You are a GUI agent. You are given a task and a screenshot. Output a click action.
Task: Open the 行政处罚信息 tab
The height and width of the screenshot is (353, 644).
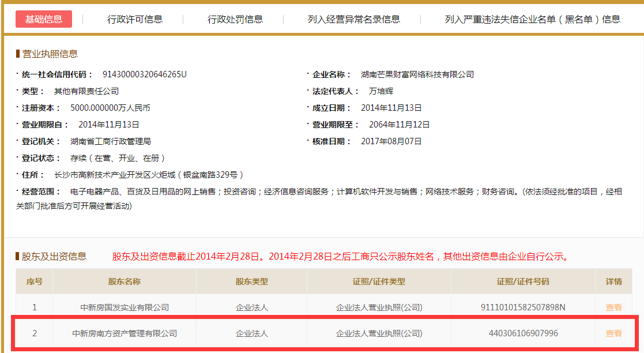(x=235, y=19)
